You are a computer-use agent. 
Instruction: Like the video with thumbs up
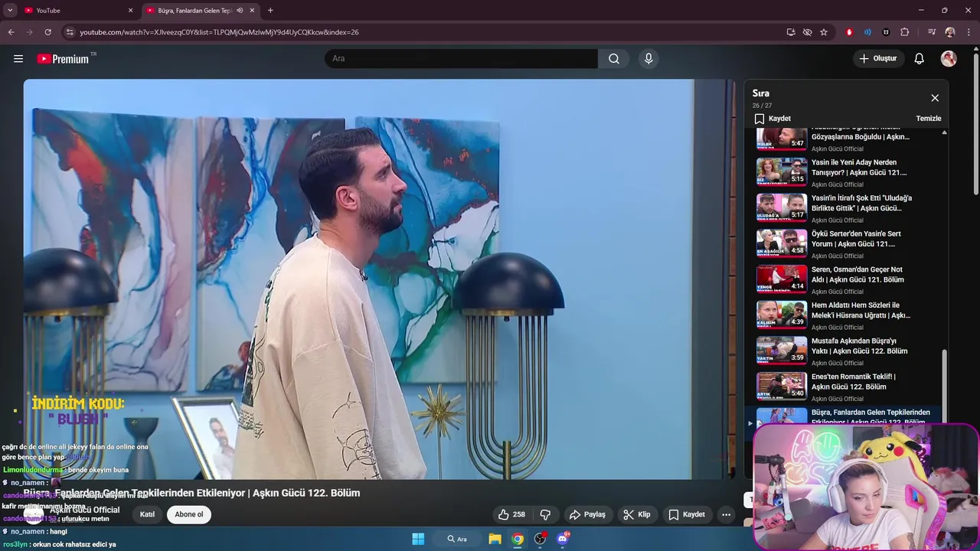tap(512, 514)
